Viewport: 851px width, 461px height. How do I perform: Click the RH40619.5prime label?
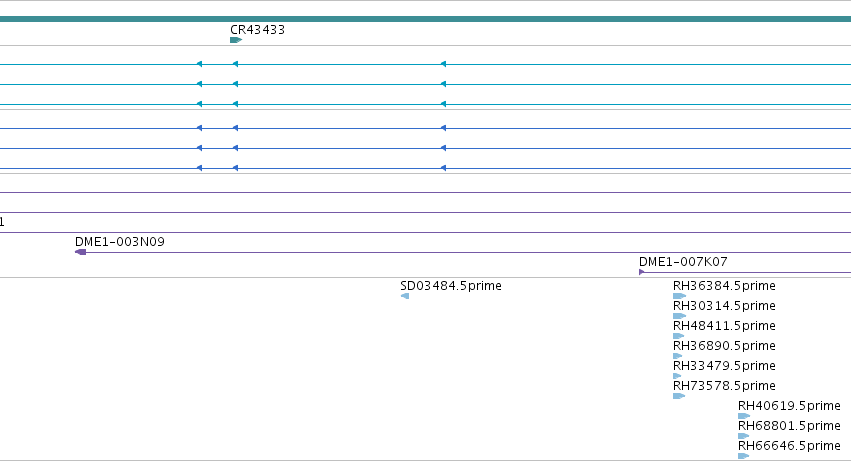tap(789, 406)
